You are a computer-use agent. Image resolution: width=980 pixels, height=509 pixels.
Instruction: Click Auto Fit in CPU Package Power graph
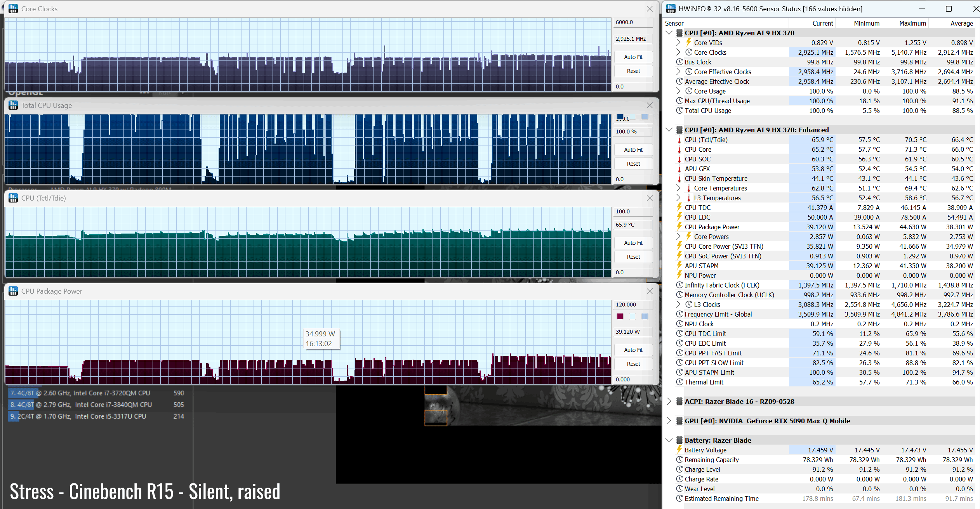point(633,350)
